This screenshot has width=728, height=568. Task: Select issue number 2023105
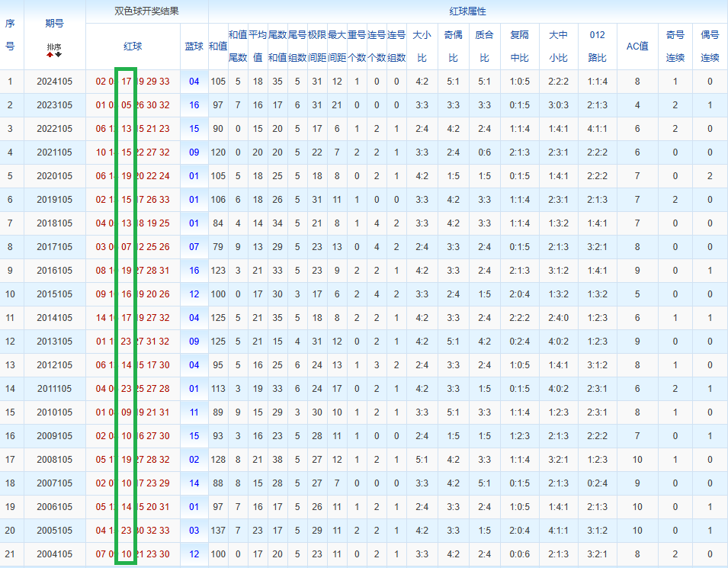pyautogui.click(x=55, y=105)
